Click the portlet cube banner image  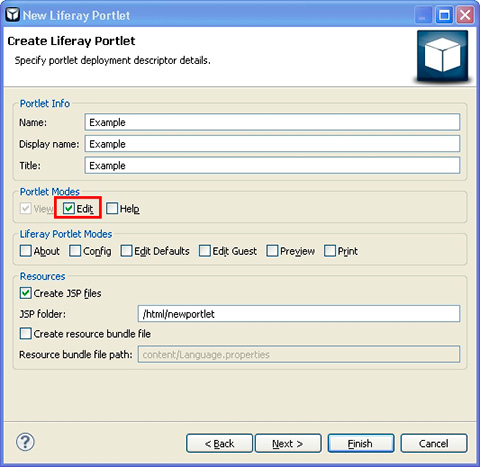click(x=442, y=55)
